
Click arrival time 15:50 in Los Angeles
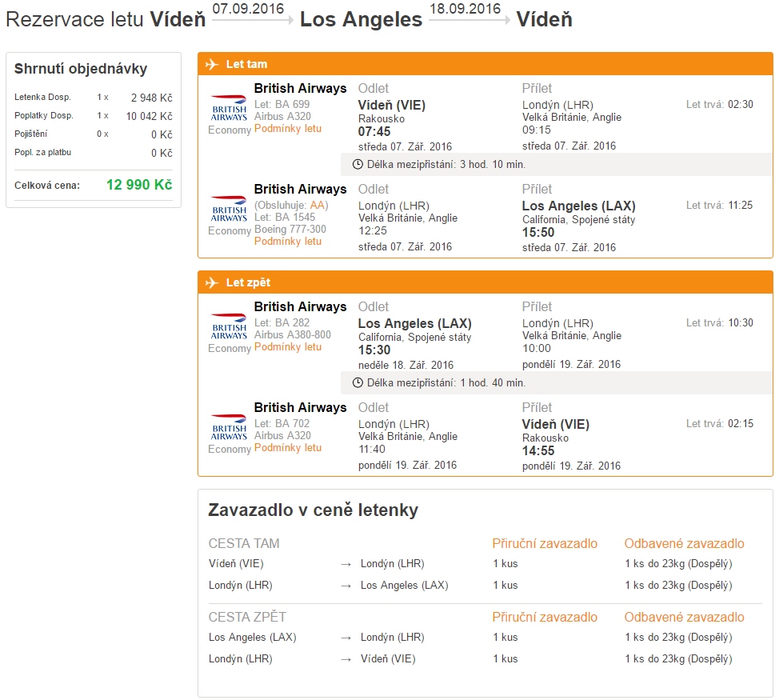[538, 233]
